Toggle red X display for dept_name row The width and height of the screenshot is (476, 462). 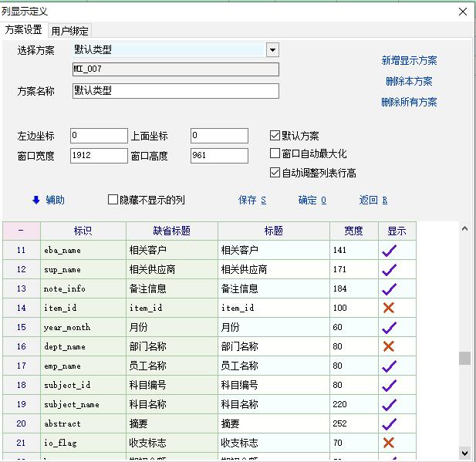point(389,346)
